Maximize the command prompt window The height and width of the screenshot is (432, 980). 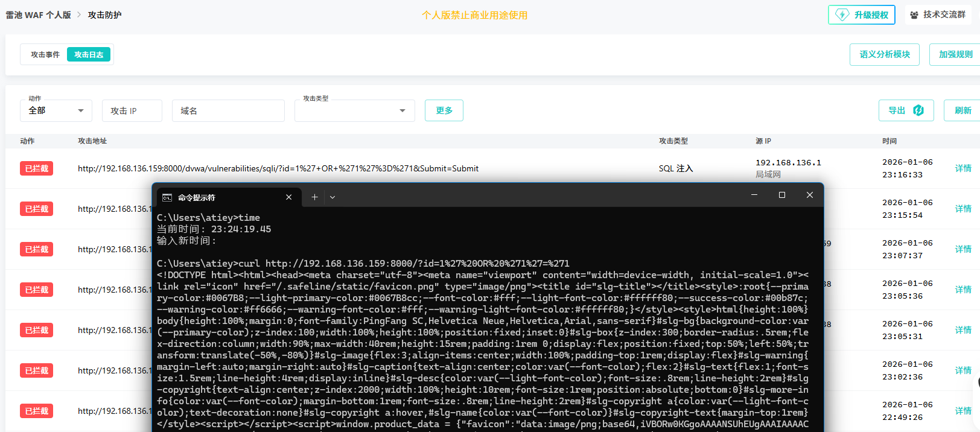coord(781,195)
